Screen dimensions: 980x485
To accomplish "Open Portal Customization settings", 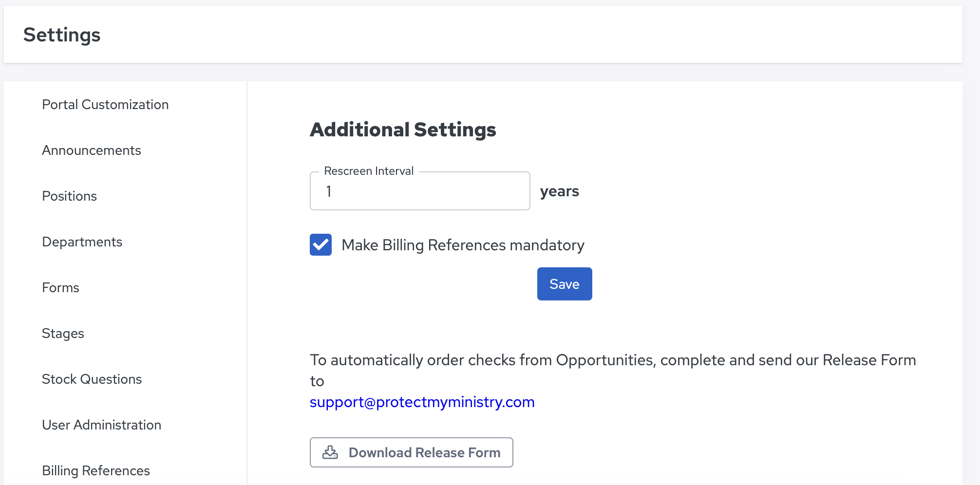I will (x=105, y=105).
